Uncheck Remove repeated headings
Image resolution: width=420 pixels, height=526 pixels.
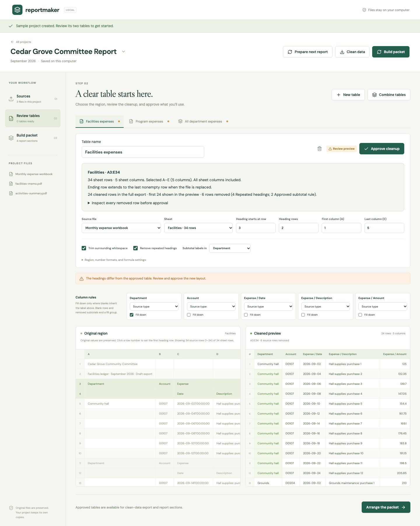[136, 248]
